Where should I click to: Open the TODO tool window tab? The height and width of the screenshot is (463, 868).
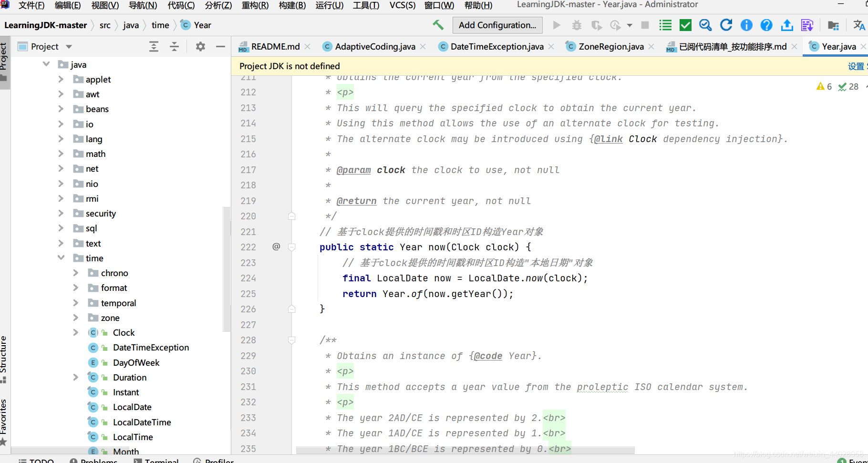[x=36, y=460]
